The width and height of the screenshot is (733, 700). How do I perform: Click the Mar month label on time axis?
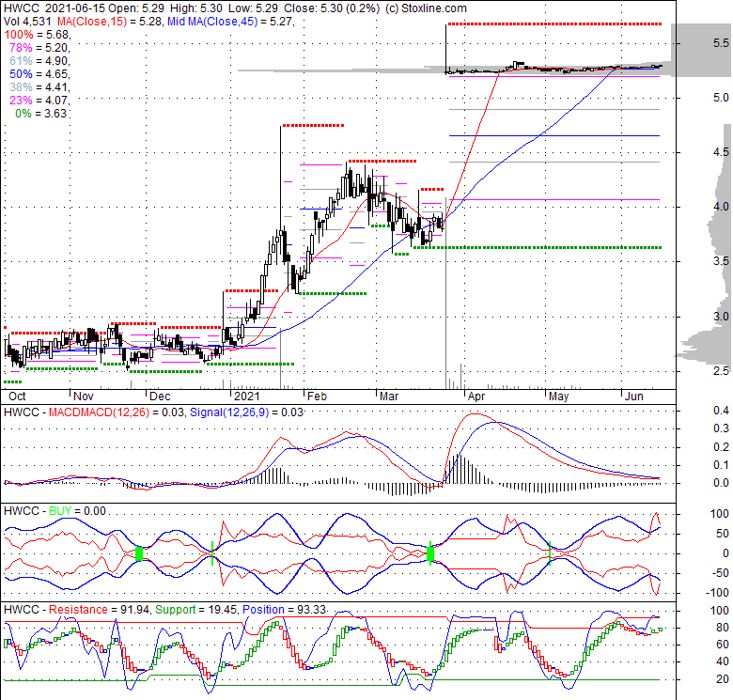pyautogui.click(x=388, y=397)
